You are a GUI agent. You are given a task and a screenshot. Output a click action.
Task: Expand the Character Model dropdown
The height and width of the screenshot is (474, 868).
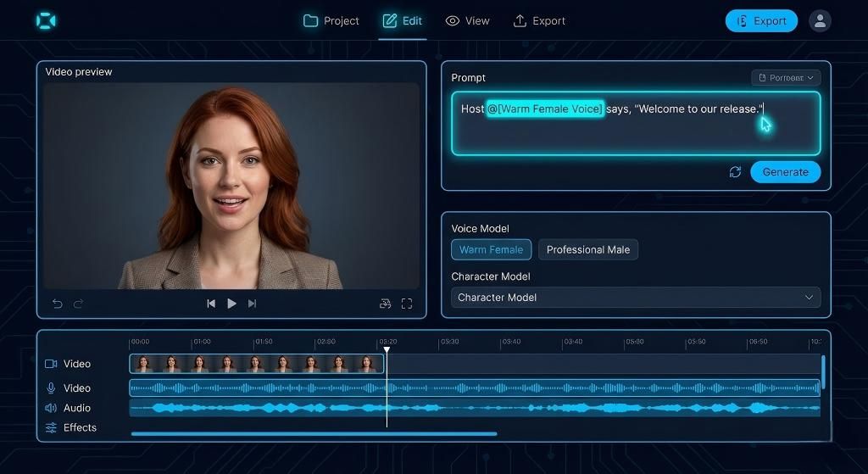636,298
